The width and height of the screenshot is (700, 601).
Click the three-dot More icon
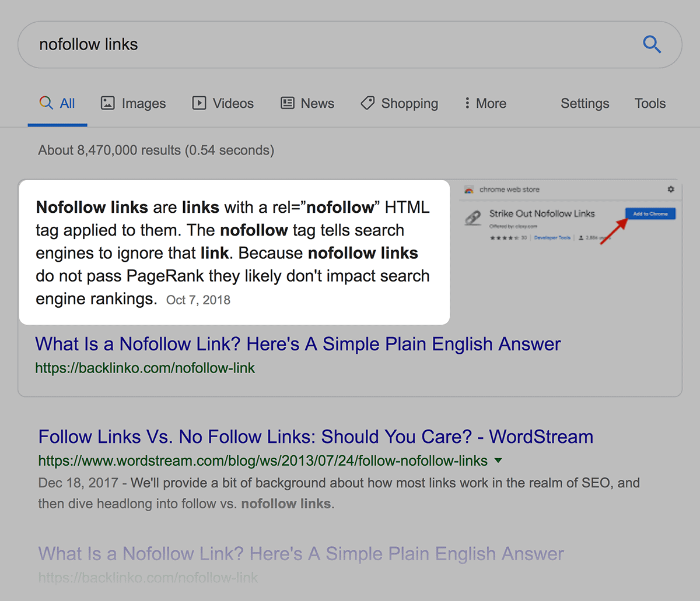click(468, 103)
